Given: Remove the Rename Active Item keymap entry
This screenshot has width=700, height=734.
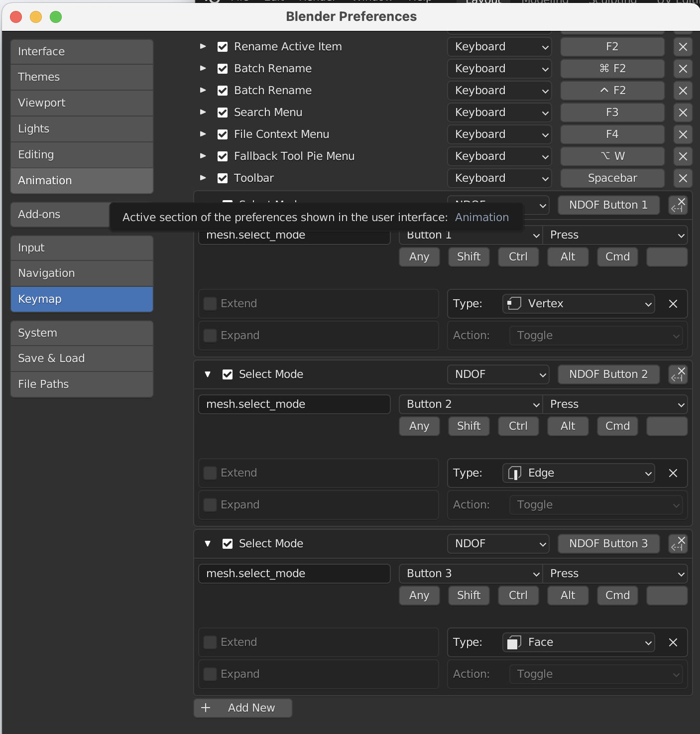Looking at the screenshot, I should [683, 47].
